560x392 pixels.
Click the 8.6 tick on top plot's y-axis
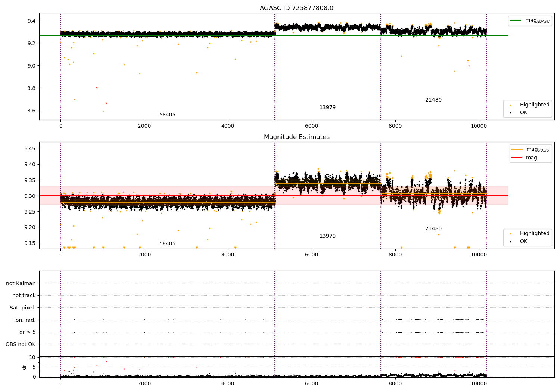pos(32,111)
